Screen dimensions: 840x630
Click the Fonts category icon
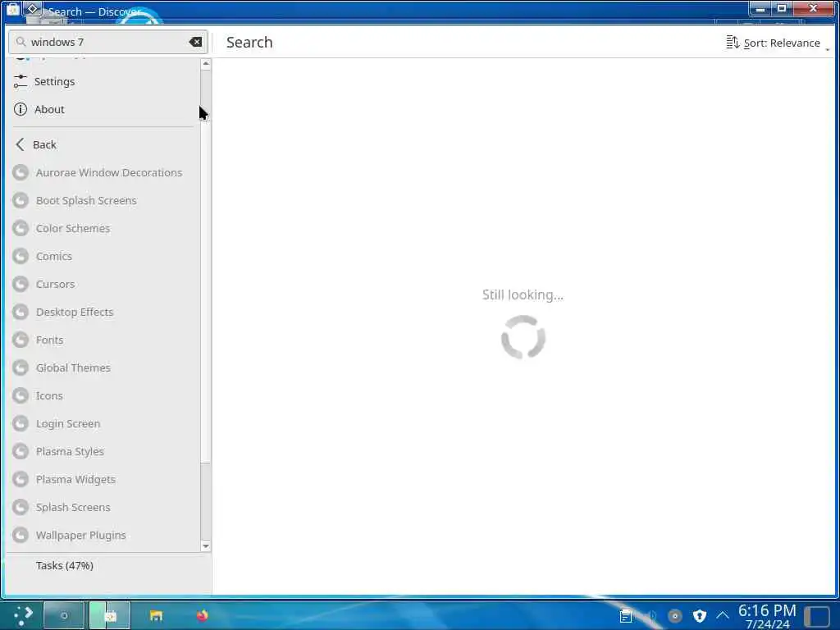(x=21, y=340)
